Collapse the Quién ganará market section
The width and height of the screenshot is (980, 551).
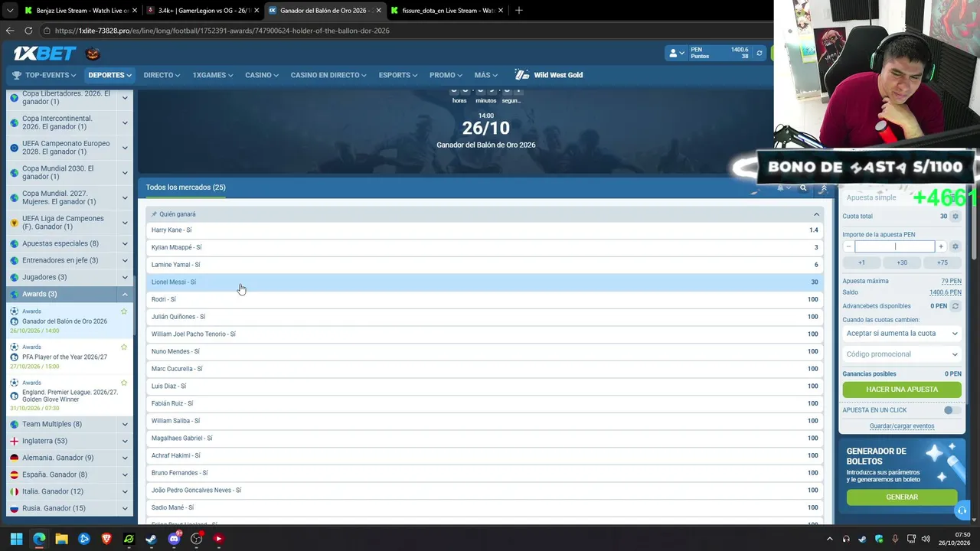[x=816, y=214]
